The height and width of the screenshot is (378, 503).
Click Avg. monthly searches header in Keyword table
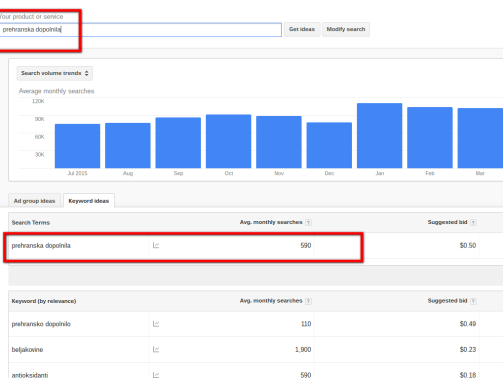click(x=271, y=301)
